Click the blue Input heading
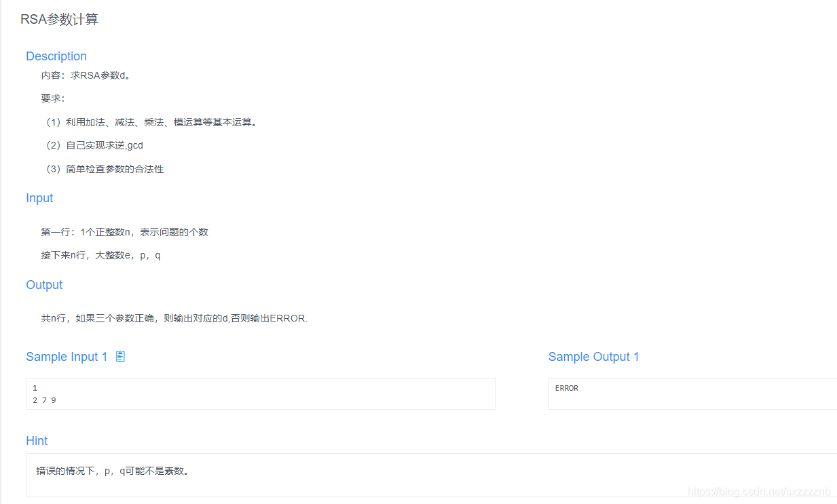837x504 pixels. 39,198
